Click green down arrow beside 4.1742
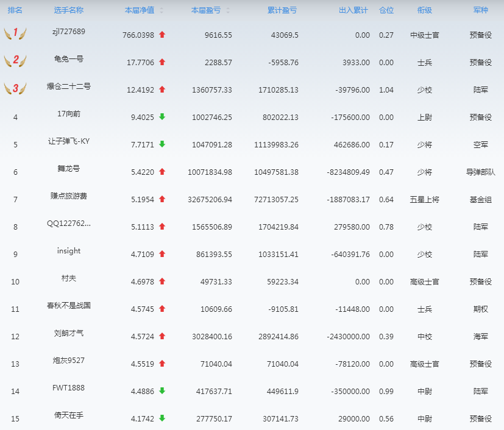504x430 pixels. (162, 418)
